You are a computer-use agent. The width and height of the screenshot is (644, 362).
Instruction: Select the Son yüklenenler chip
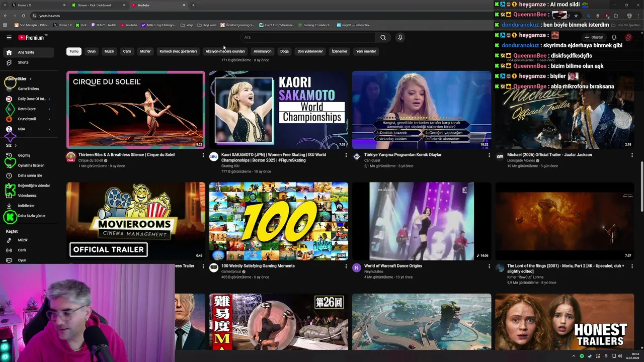[310, 51]
